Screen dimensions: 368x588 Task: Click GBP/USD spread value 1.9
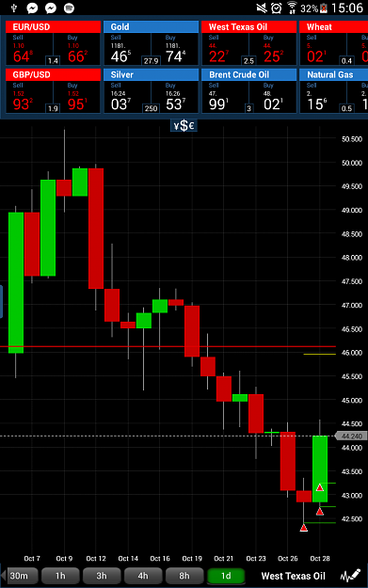53,108
